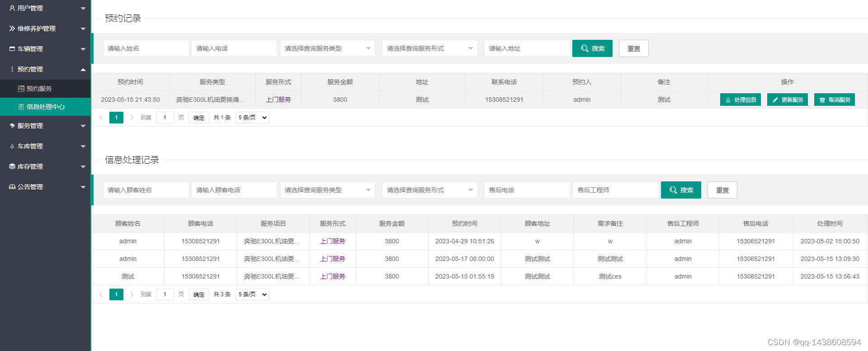This screenshot has width=868, height=351.
Task: Click page-number box in 预约记录 pagination
Action: [x=165, y=118]
